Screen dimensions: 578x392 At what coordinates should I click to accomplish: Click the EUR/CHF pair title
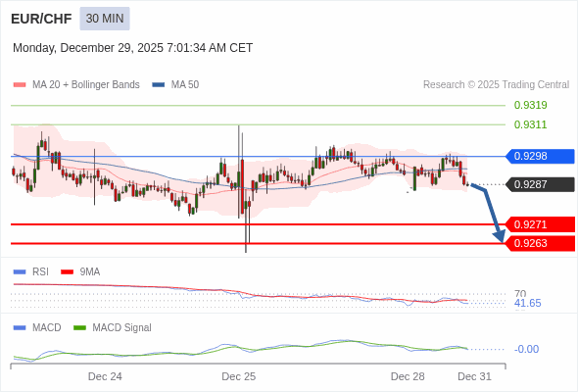point(41,19)
